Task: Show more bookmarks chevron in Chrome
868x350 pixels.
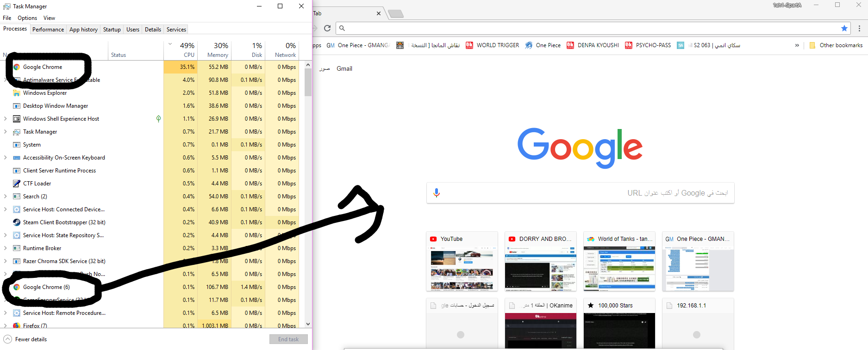Action: pyautogui.click(x=797, y=45)
